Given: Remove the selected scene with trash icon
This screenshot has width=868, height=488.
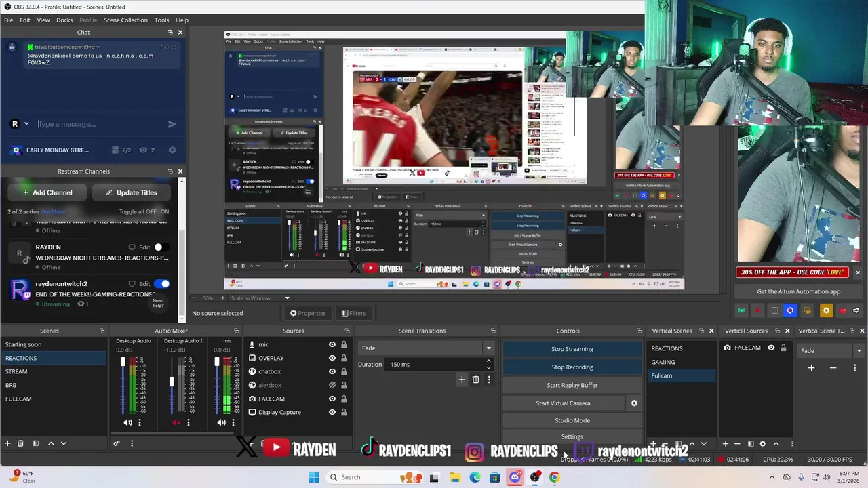Looking at the screenshot, I should pyautogui.click(x=20, y=443).
